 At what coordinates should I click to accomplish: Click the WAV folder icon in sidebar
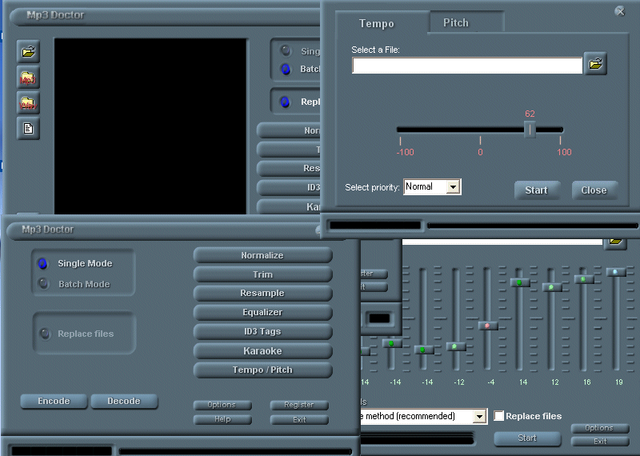coord(28,102)
